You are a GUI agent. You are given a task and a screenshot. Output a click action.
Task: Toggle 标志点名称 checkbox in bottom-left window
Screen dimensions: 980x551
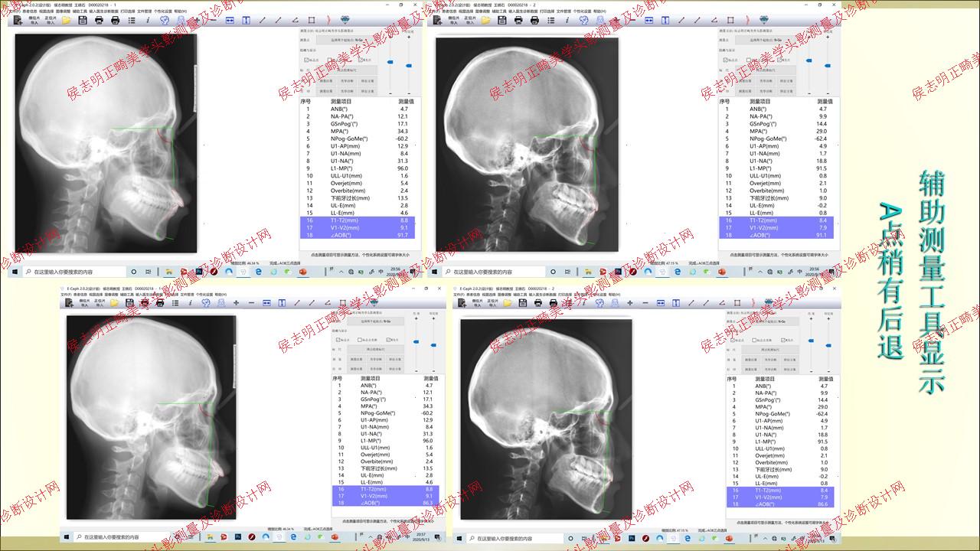click(360, 340)
